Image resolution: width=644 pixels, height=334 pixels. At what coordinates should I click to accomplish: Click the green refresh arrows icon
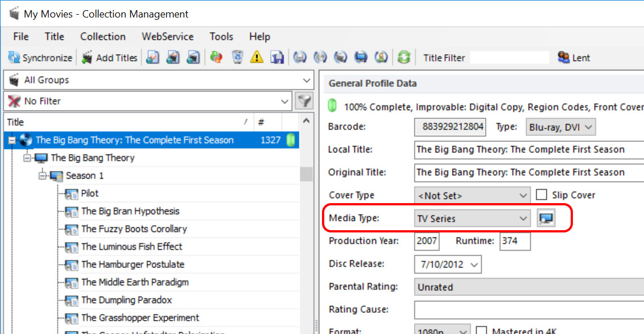(x=404, y=58)
